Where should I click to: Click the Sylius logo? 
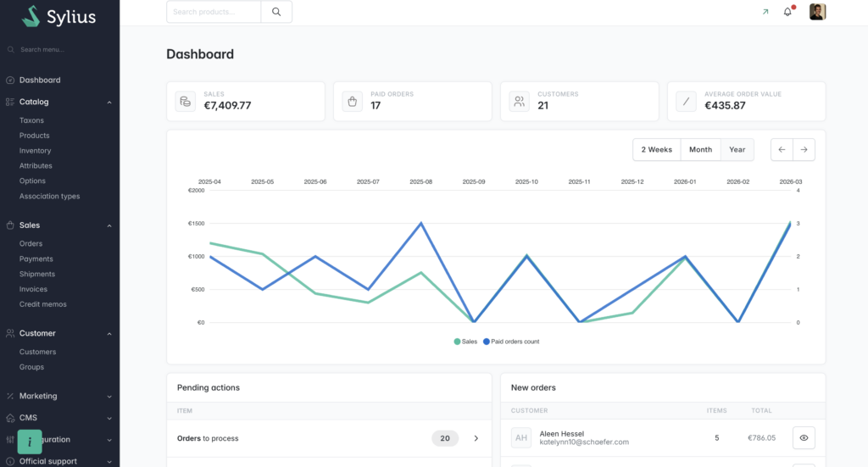(58, 16)
